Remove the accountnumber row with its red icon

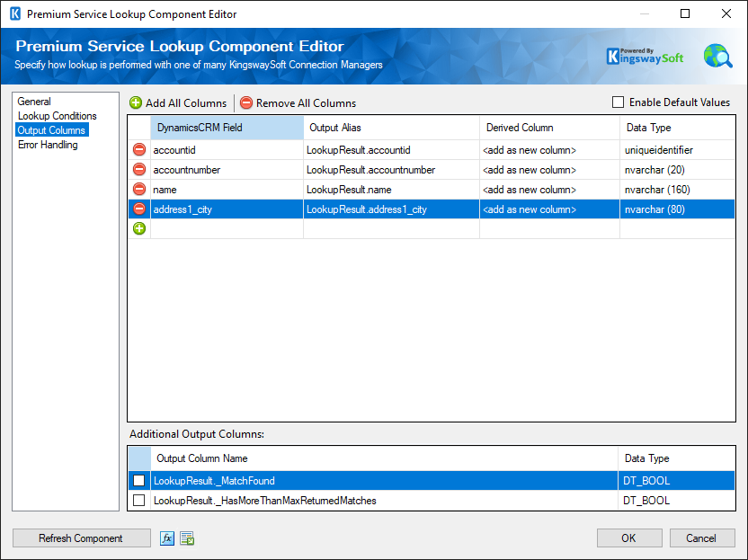coord(139,169)
